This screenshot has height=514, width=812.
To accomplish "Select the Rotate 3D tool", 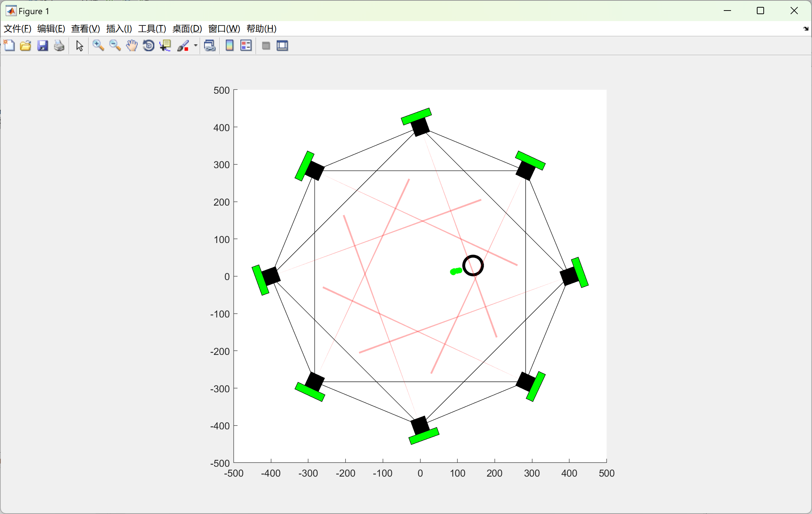I will click(149, 46).
